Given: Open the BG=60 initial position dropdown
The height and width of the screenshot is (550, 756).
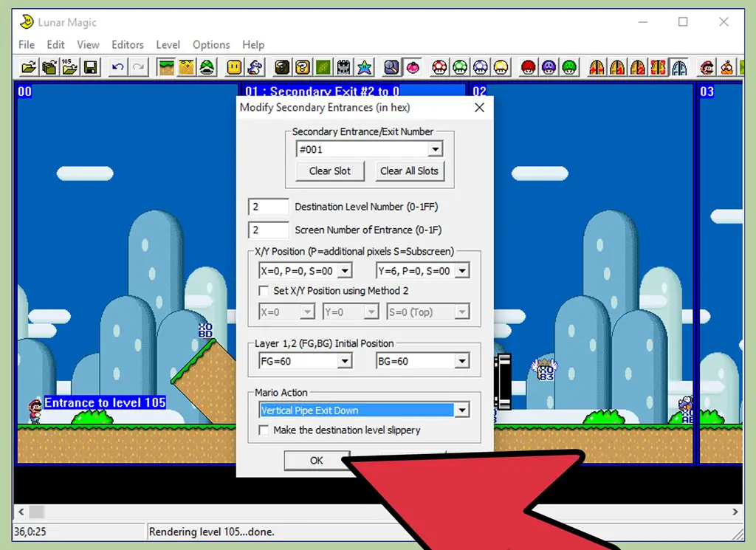Looking at the screenshot, I should [462, 361].
